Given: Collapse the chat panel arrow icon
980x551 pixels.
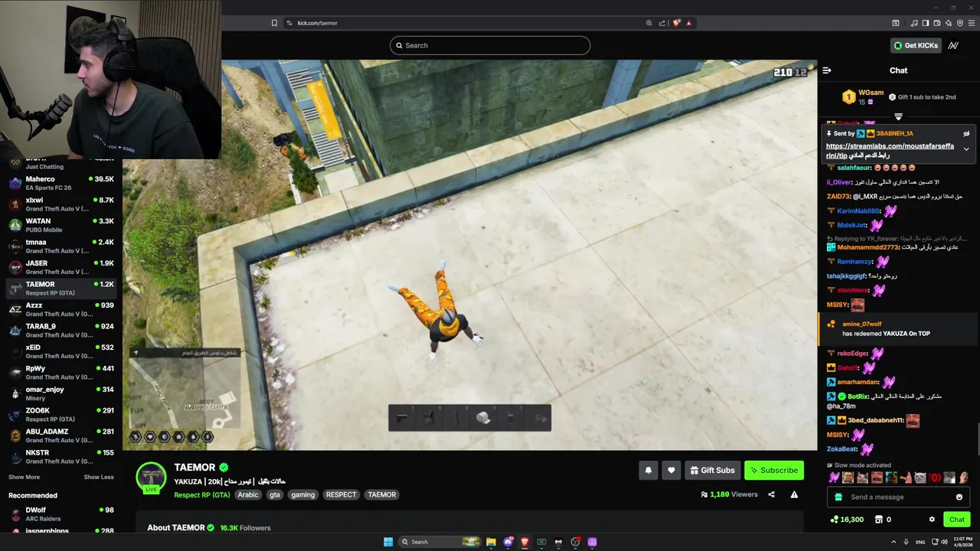Looking at the screenshot, I should (x=827, y=70).
